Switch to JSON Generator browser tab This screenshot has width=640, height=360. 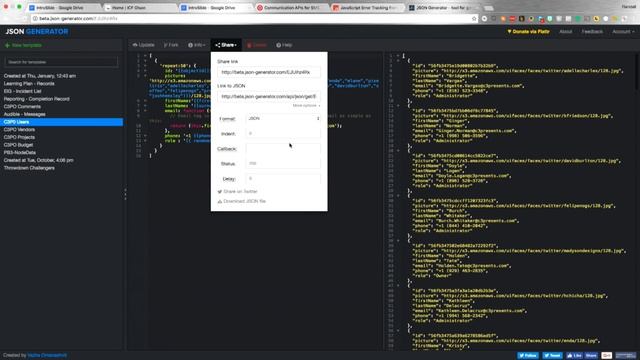click(443, 8)
